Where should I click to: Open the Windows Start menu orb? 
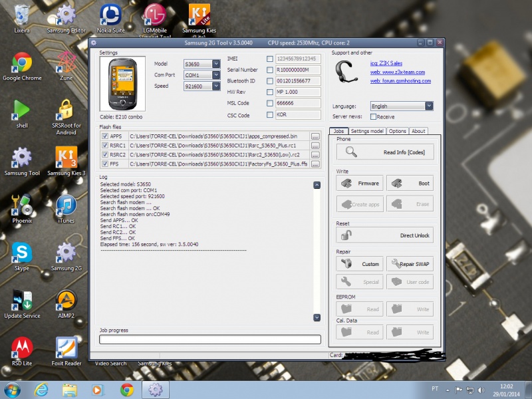(x=12, y=390)
